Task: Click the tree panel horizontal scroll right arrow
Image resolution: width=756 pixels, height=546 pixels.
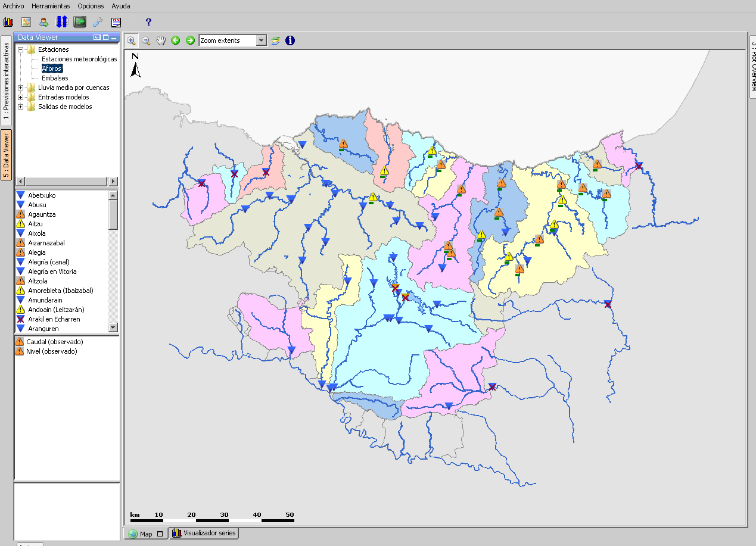Action: [113, 181]
